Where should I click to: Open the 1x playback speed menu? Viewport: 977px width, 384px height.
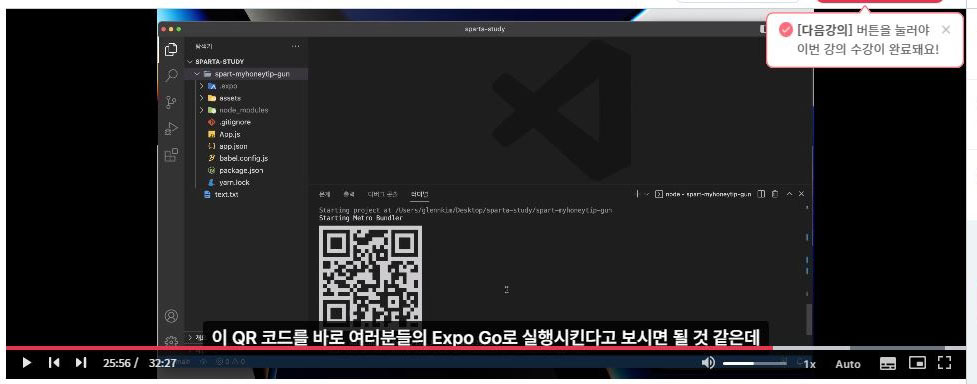coord(809,364)
